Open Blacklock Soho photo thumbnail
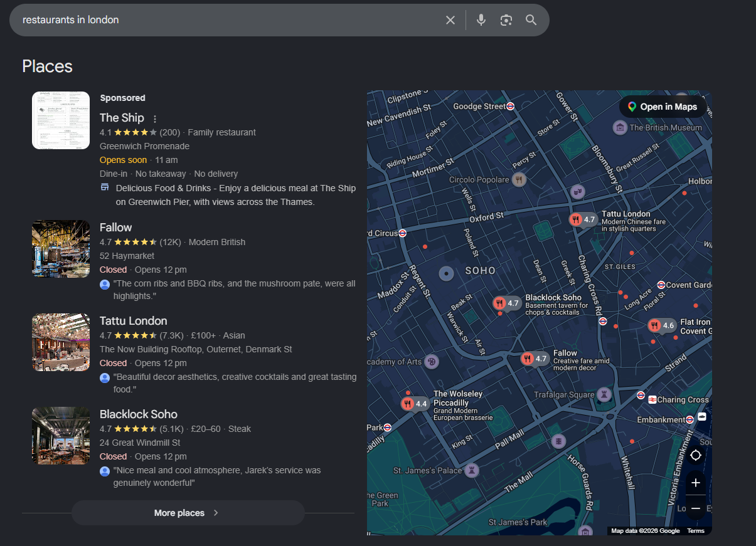The height and width of the screenshot is (546, 756). 61,436
